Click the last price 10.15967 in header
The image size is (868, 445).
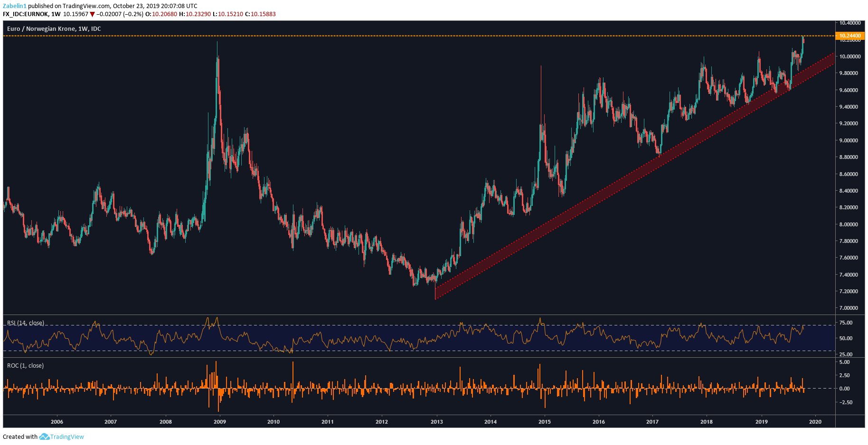tap(76, 14)
